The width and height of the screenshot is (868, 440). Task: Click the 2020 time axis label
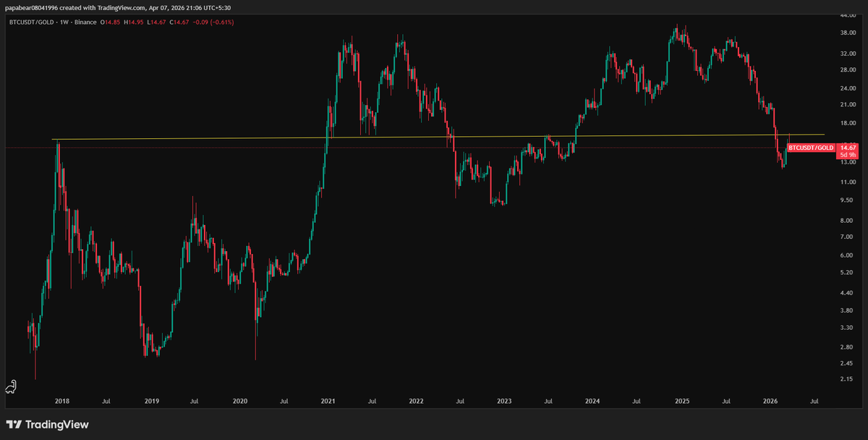coord(239,400)
